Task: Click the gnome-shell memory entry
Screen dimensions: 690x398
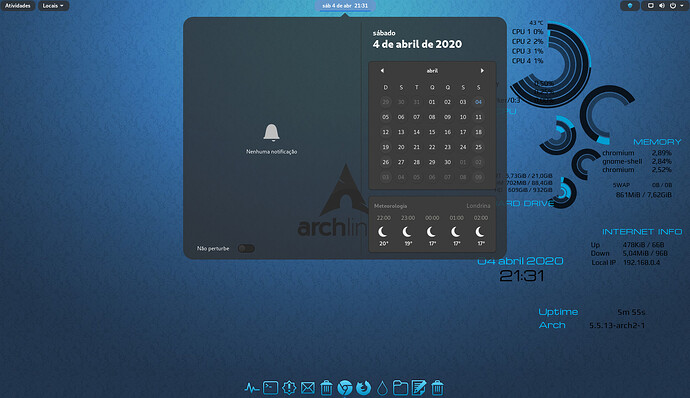Action: (637, 161)
